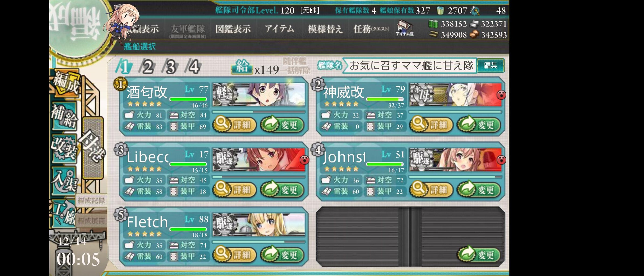Open the アイテム屋 item shop icon
The image size is (644, 276).
click(x=405, y=28)
